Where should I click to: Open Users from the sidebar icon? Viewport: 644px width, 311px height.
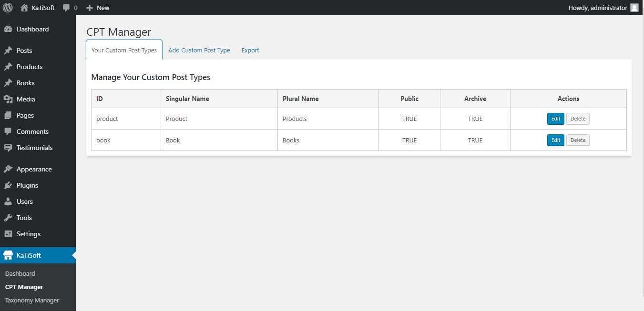[x=8, y=201]
